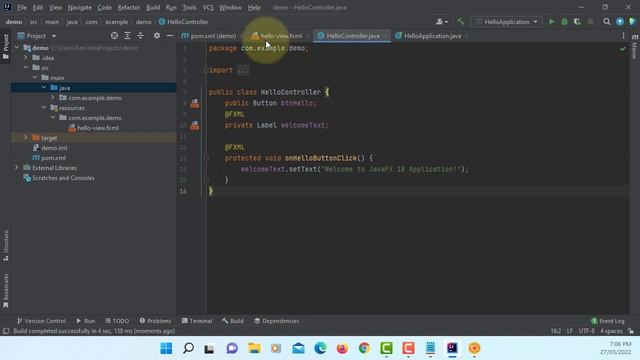Click the LF line separator indicator
Screen dimensions: 640x360
coord(569,331)
